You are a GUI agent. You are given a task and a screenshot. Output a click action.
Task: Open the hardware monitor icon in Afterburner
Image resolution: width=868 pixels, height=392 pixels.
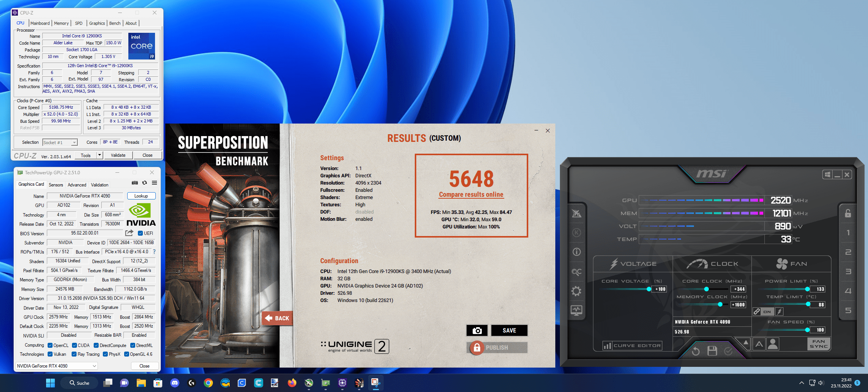point(577,310)
